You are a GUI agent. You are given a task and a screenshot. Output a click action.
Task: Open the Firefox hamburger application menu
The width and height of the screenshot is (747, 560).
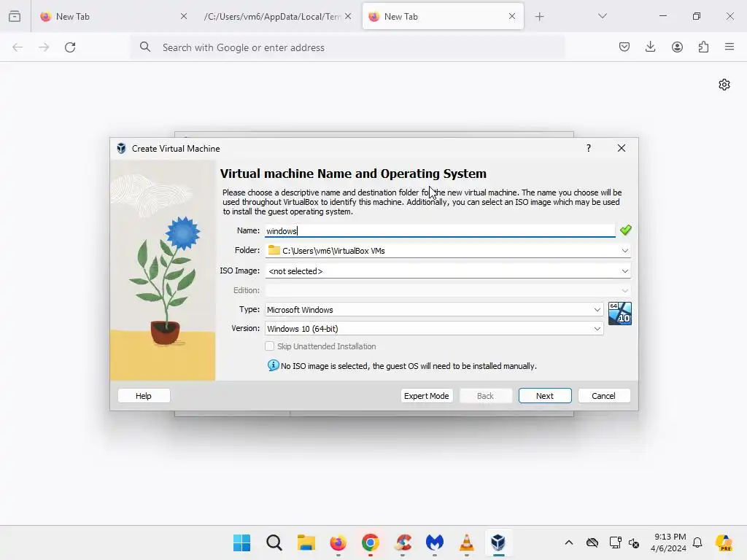tap(729, 47)
